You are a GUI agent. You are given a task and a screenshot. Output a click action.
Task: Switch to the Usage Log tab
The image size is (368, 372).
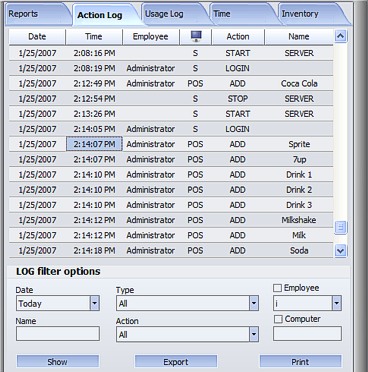164,14
